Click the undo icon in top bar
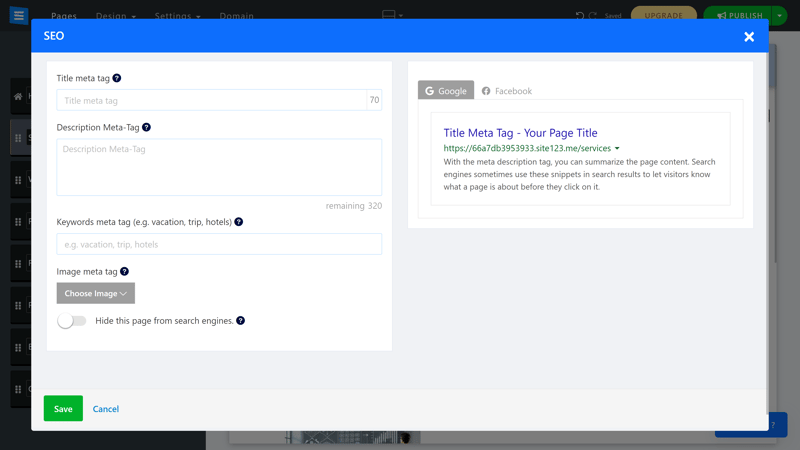The image size is (800, 450). pyautogui.click(x=580, y=15)
